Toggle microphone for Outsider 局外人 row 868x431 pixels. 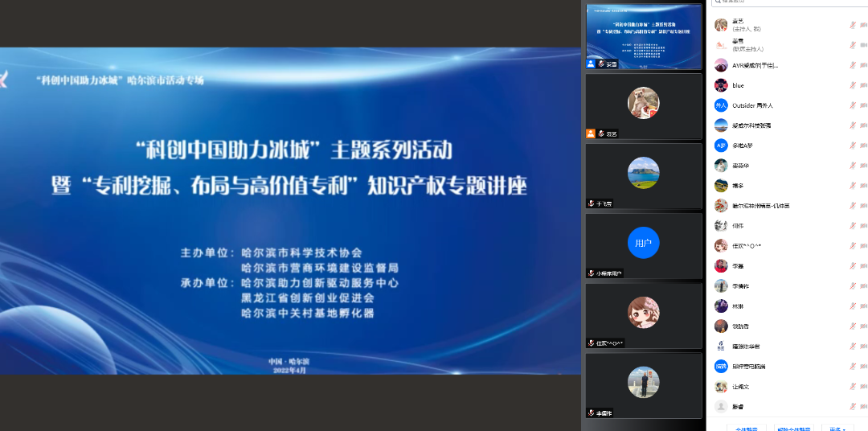click(853, 105)
